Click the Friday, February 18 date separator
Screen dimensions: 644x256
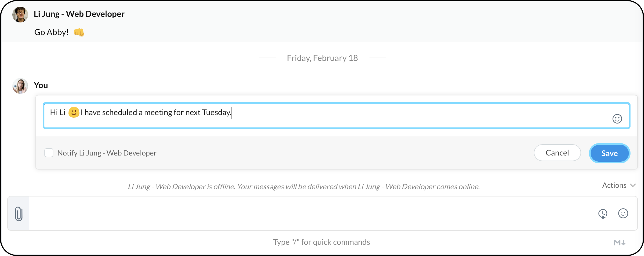322,58
